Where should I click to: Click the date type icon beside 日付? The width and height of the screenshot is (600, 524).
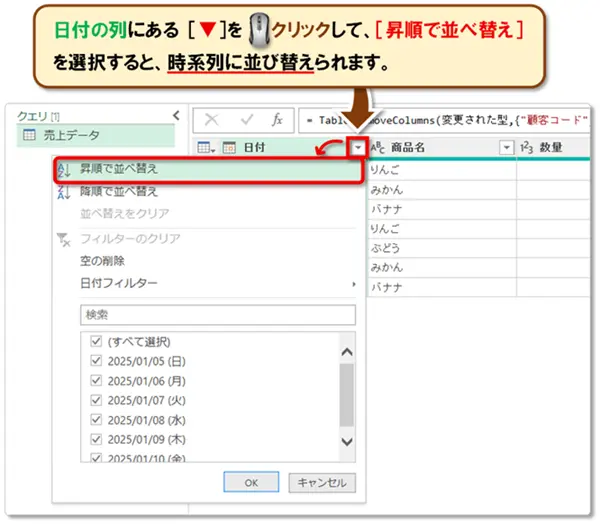229,147
